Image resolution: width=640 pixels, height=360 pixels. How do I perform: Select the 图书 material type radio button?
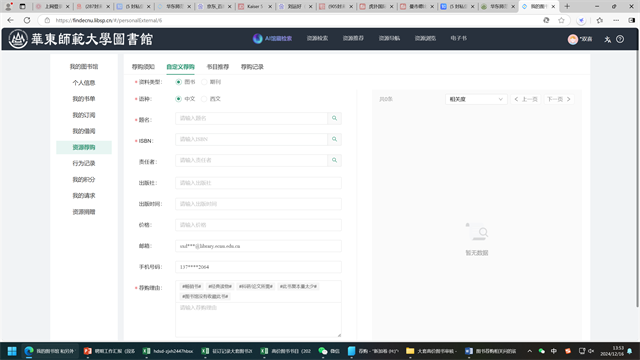pos(178,82)
